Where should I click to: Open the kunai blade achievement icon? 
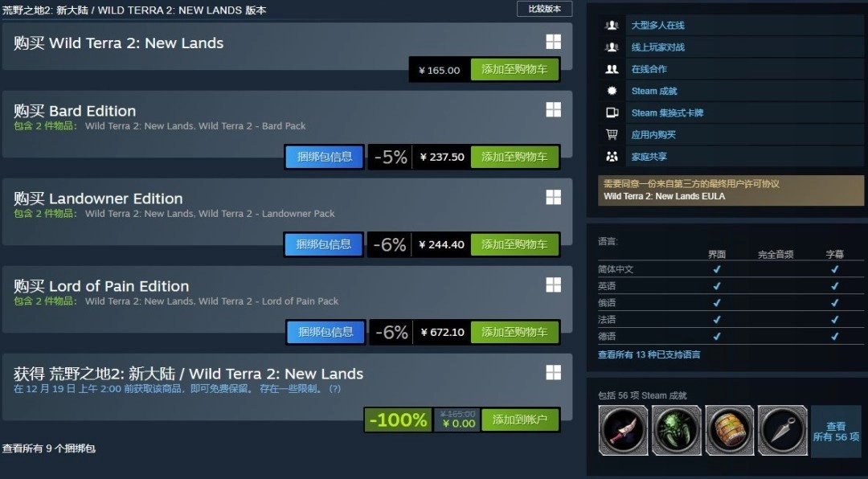click(783, 430)
